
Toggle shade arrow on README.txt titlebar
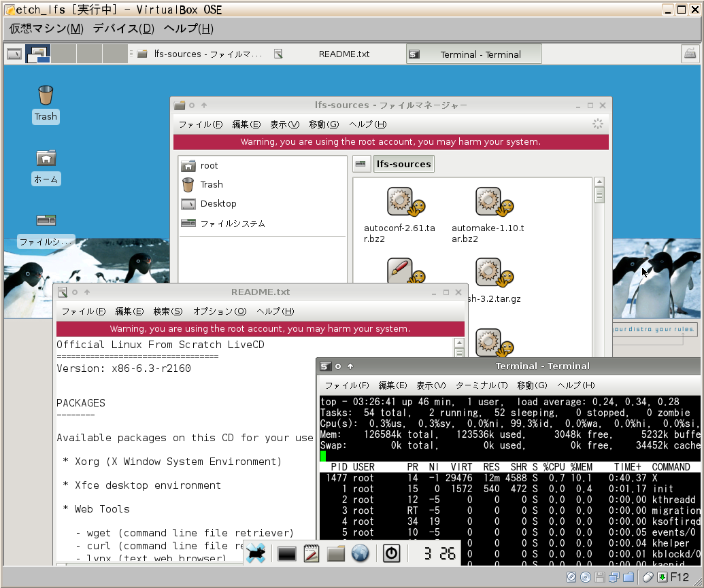click(x=87, y=292)
